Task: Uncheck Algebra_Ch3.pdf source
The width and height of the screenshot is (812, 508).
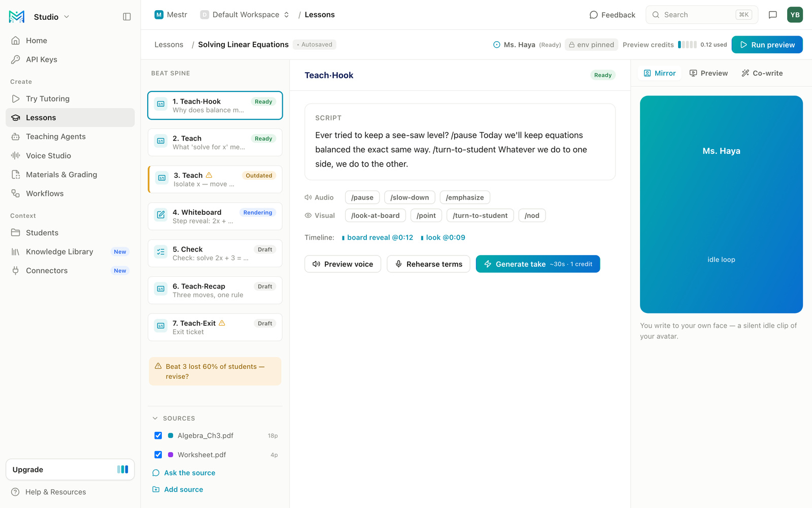Action: pos(158,436)
